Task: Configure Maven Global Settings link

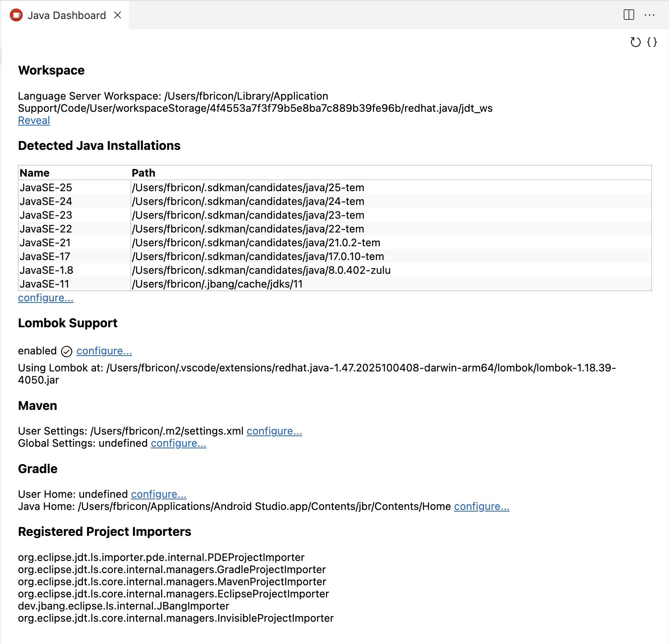Action: pyautogui.click(x=179, y=443)
